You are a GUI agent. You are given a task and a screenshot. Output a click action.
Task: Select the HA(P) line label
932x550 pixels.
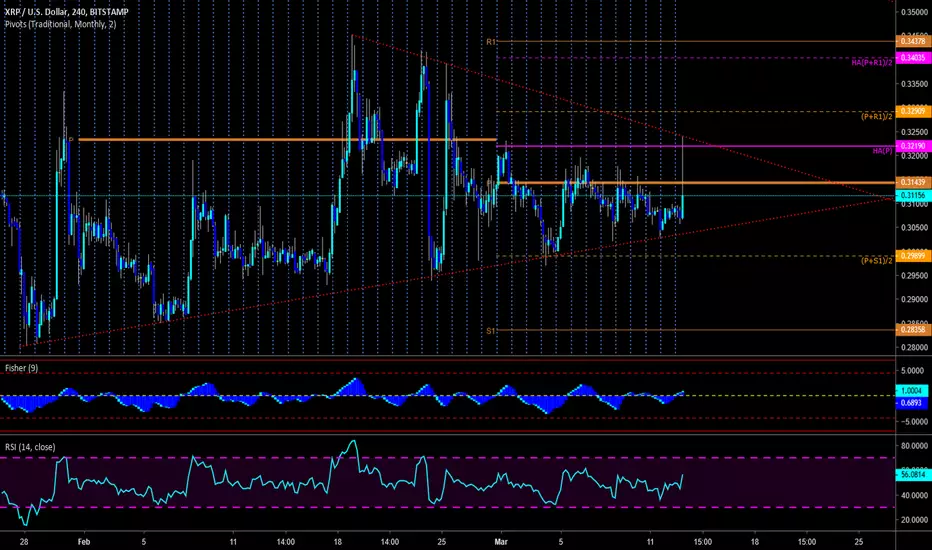coord(882,151)
